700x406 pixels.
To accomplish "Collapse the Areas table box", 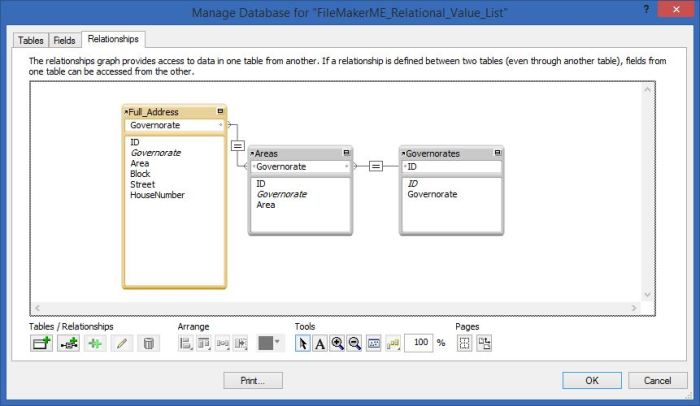I will pos(346,153).
